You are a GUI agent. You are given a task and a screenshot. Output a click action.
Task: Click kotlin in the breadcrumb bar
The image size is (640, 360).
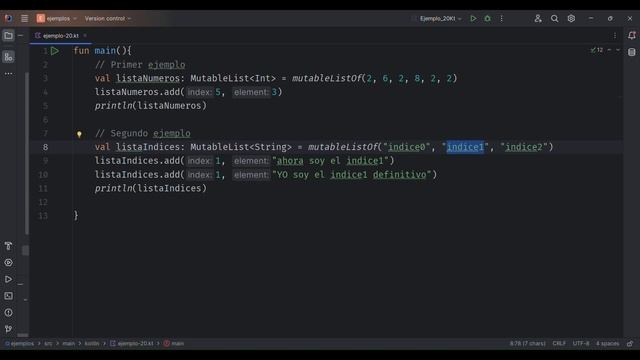point(92,344)
